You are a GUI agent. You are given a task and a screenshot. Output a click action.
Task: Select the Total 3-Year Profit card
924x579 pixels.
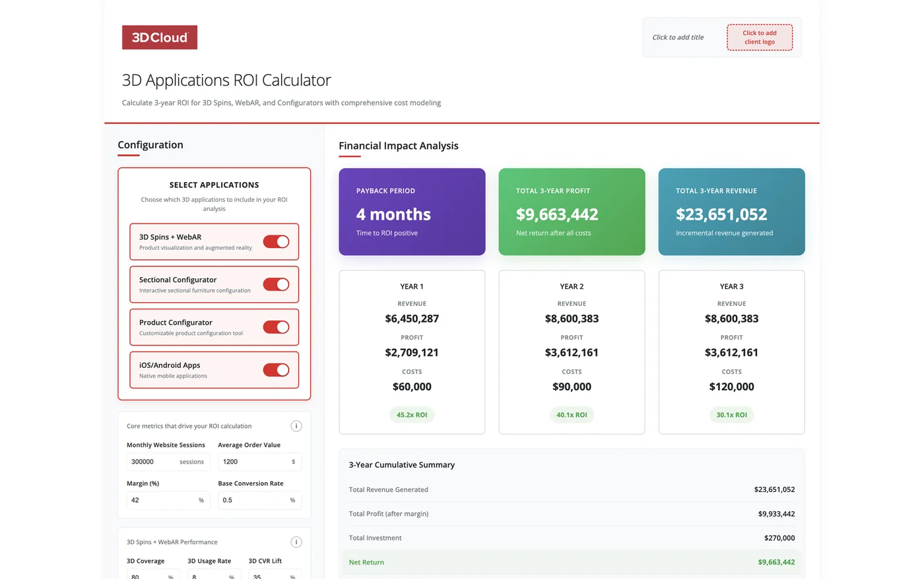(x=572, y=212)
